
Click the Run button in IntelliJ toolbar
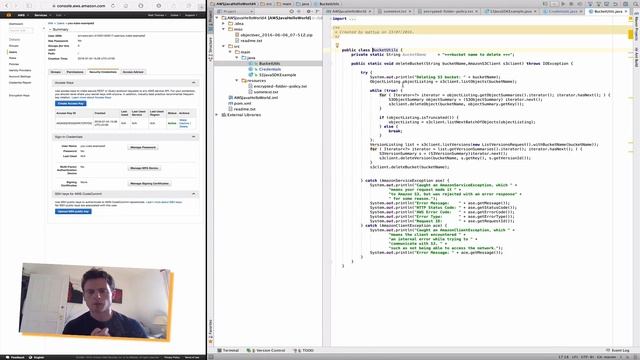562,4
